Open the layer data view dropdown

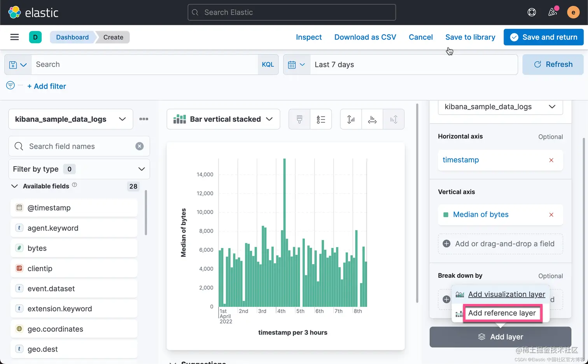500,107
